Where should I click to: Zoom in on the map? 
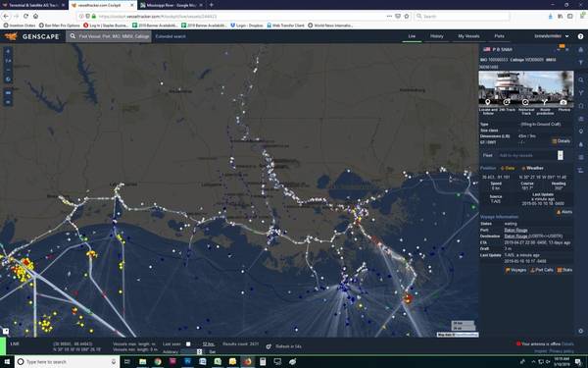tap(8, 51)
